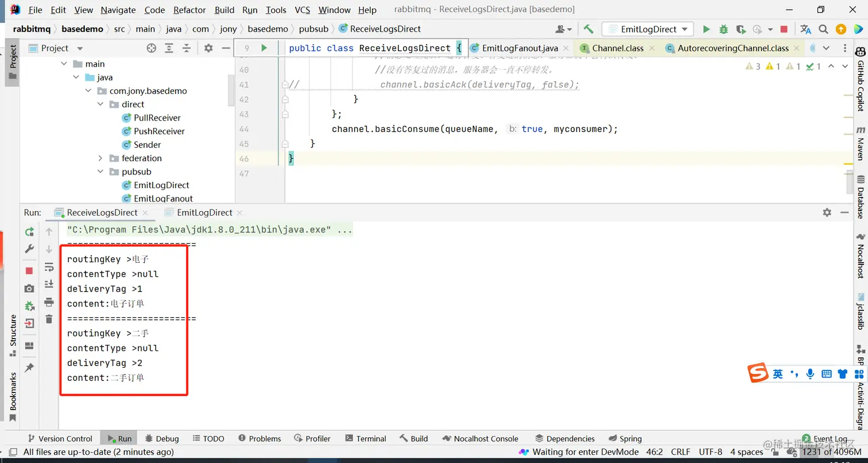Collapse the java folder in tree
868x463 pixels.
tap(76, 77)
